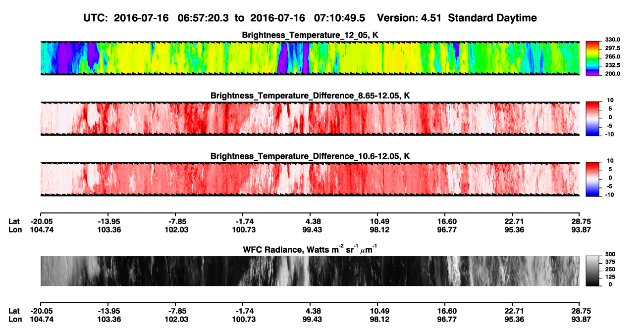Click the WFC Radiance grayscale image strip
The width and height of the screenshot is (644, 330).
coord(310,271)
